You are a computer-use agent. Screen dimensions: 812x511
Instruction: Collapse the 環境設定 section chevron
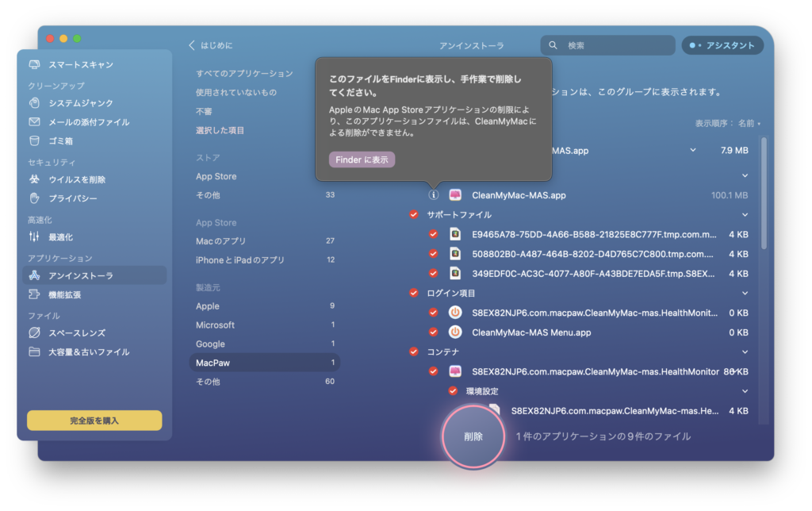tap(745, 390)
